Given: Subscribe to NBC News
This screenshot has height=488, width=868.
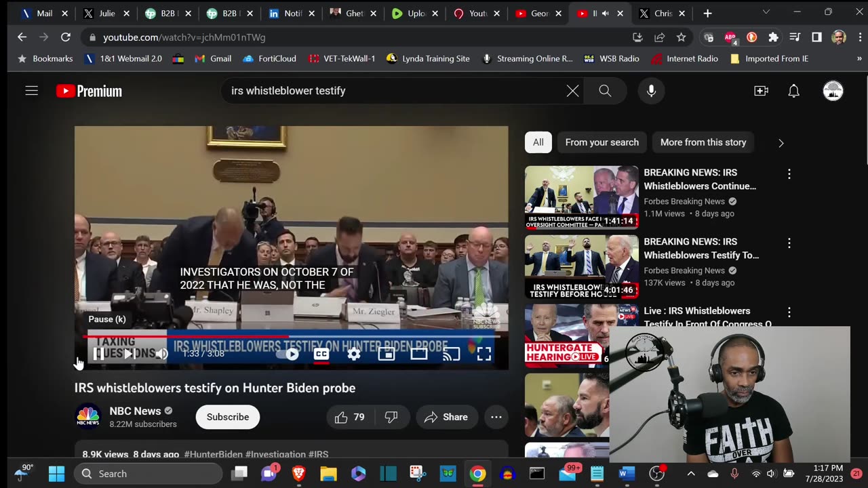Looking at the screenshot, I should tap(228, 417).
